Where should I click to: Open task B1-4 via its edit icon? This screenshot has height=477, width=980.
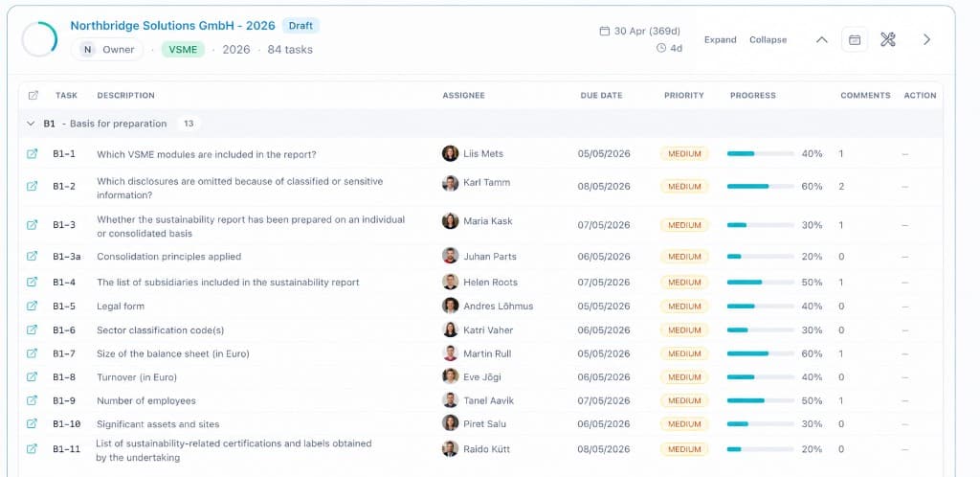(x=32, y=282)
